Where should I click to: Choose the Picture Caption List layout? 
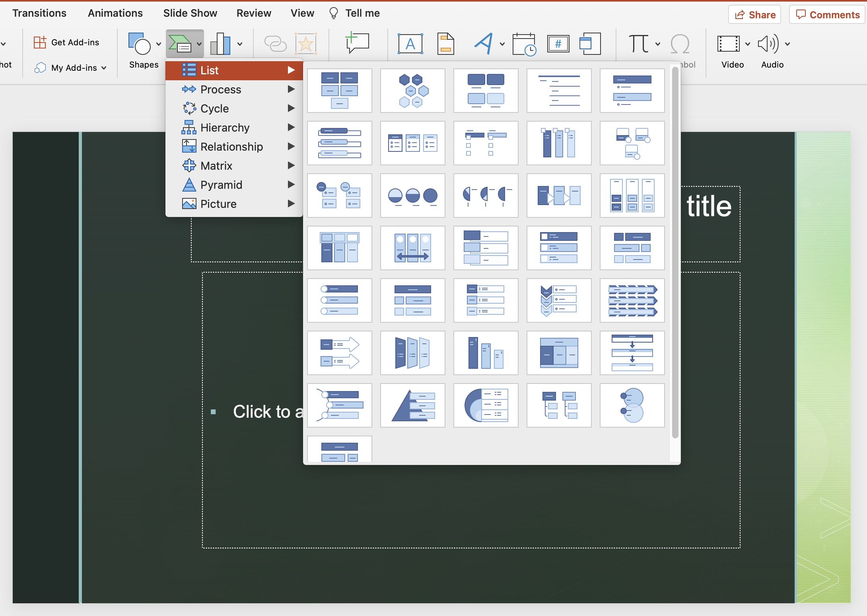[x=486, y=91]
